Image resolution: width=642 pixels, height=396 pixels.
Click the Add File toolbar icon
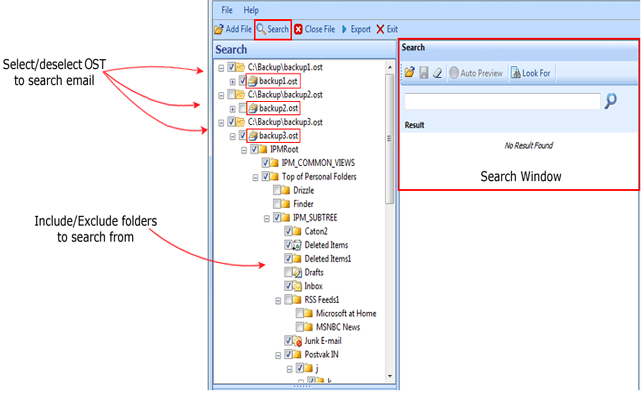[x=219, y=29]
